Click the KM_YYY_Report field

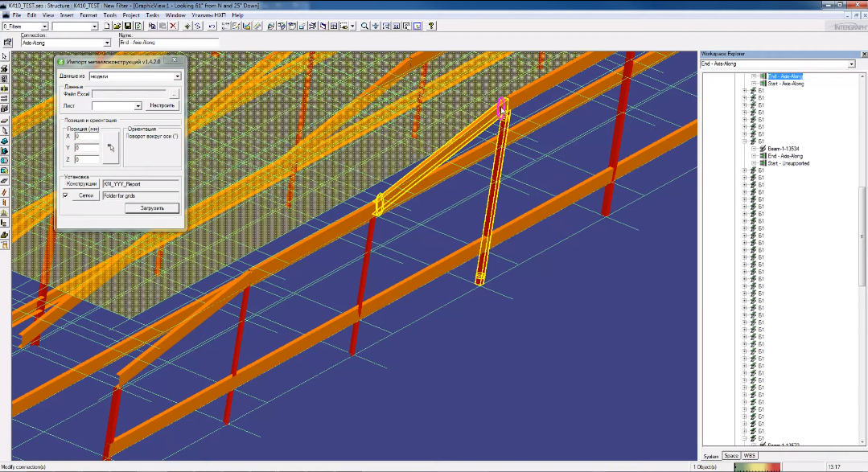click(141, 183)
